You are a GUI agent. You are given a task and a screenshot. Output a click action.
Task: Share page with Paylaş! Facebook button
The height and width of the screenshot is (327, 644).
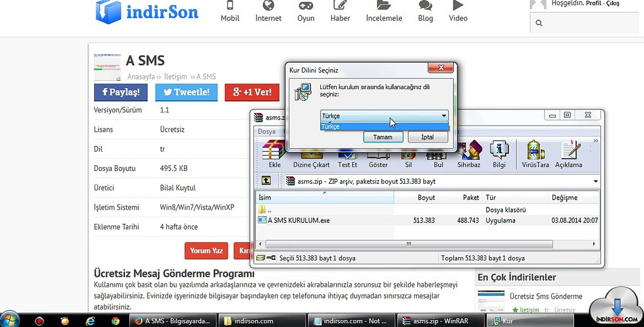(121, 92)
